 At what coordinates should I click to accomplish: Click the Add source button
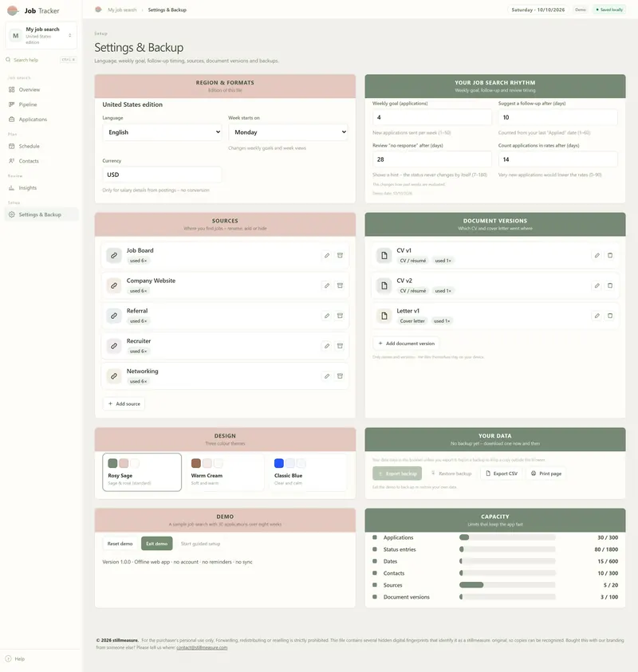[124, 403]
